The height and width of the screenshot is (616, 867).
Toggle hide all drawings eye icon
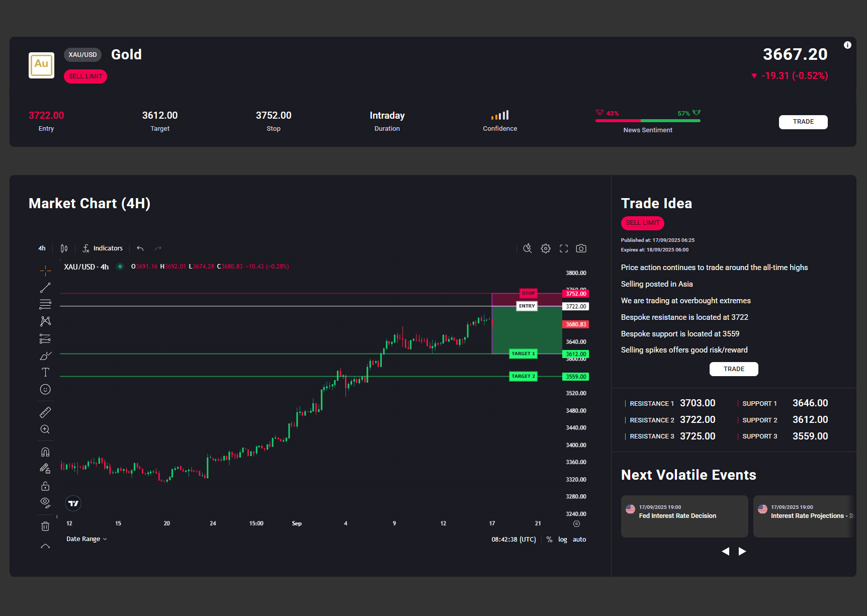[45, 502]
